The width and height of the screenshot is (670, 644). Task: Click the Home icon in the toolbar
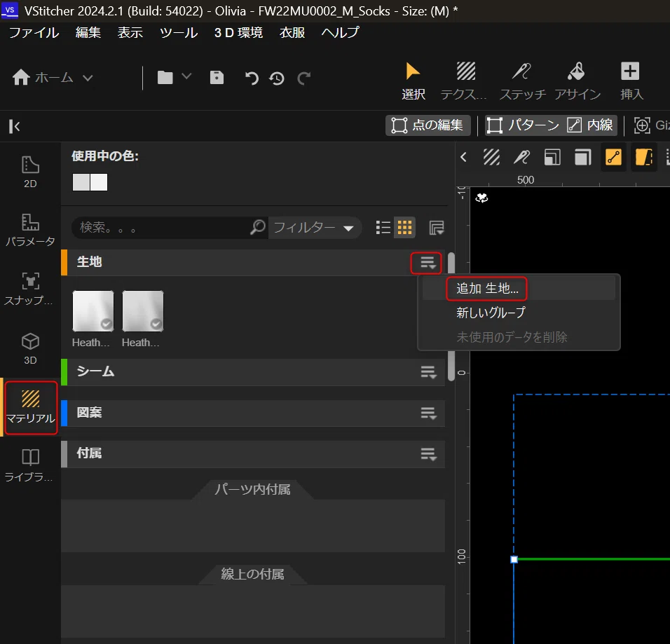[20, 77]
